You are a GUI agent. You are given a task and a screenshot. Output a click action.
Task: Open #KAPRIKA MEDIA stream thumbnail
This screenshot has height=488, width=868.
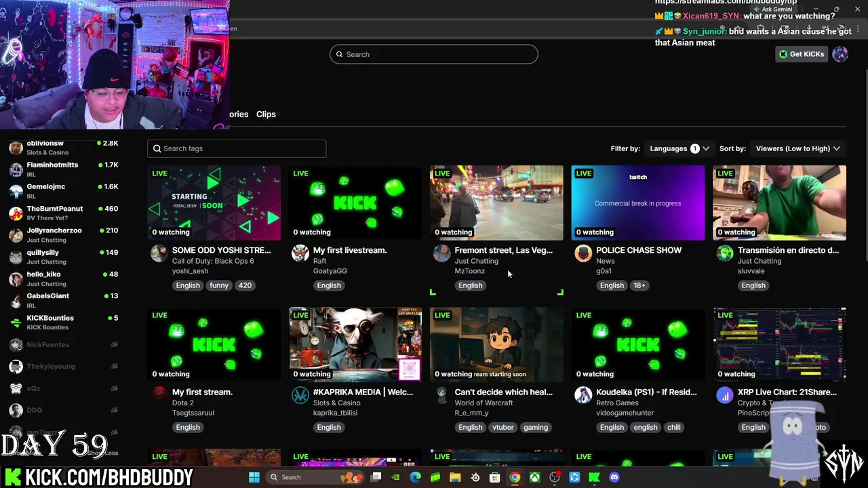coord(355,345)
